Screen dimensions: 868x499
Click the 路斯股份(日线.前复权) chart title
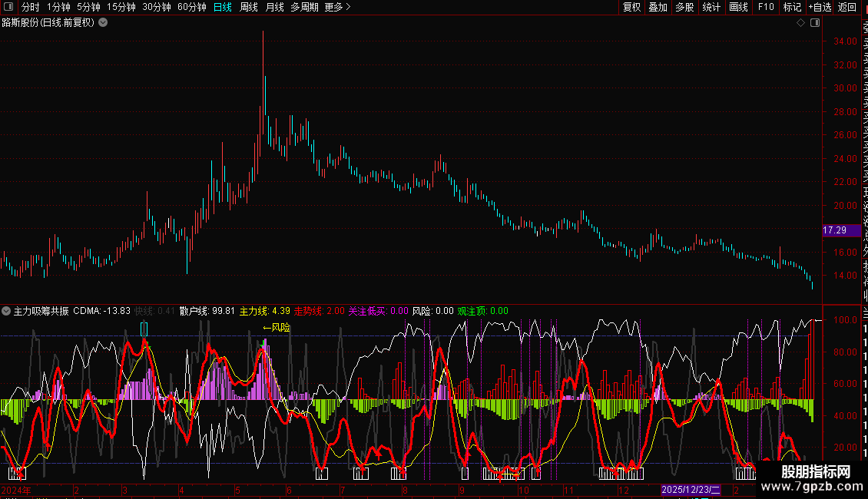[x=48, y=23]
